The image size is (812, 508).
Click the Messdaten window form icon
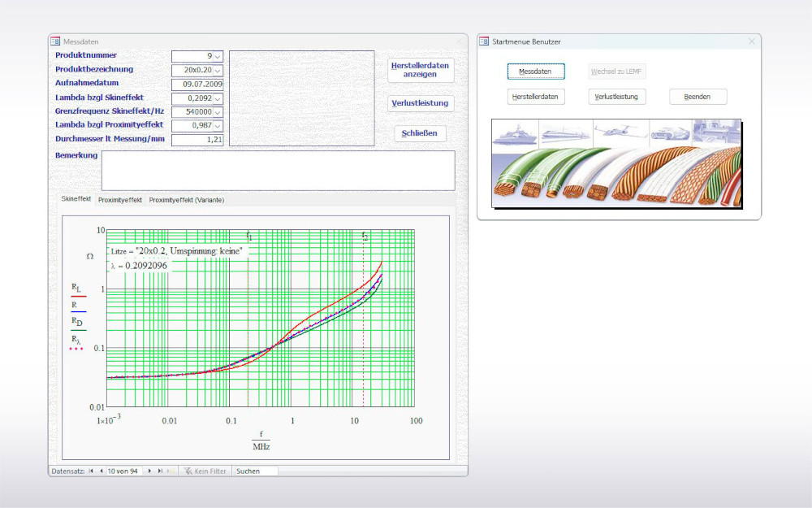pyautogui.click(x=54, y=41)
